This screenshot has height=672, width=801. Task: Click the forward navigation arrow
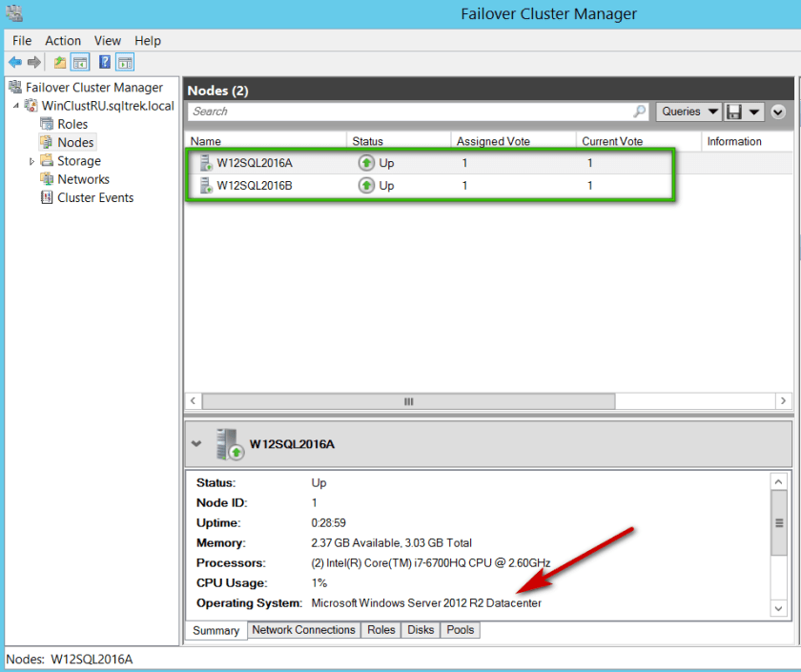tap(35, 62)
